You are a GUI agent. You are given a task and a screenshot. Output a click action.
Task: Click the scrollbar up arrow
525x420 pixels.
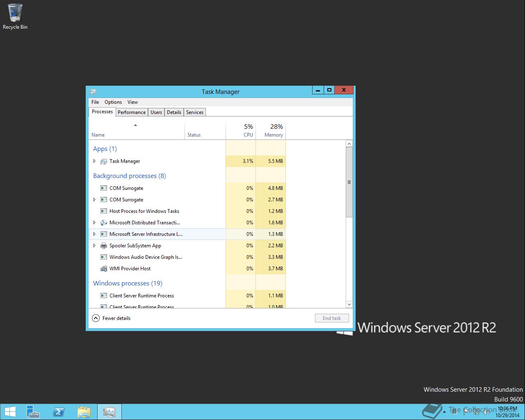(349, 144)
